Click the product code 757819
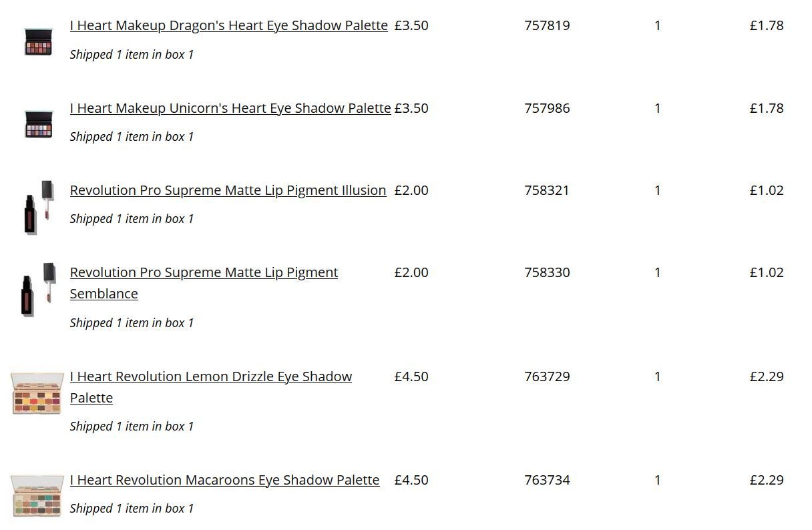This screenshot has width=812, height=530. [547, 25]
